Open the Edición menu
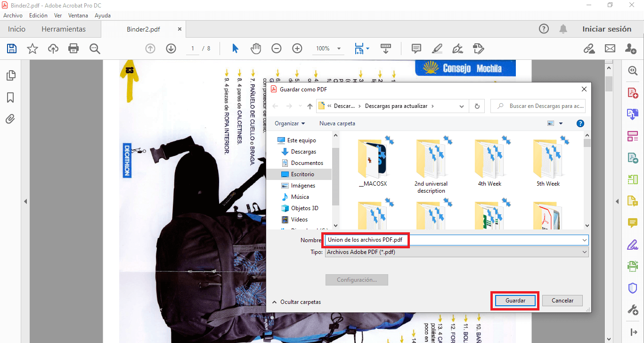 pyautogui.click(x=38, y=16)
